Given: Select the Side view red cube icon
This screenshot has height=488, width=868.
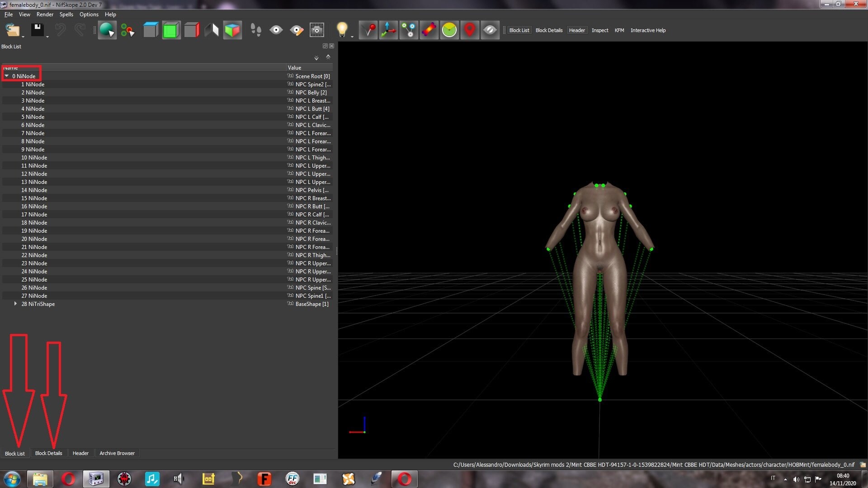Looking at the screenshot, I should click(x=192, y=30).
